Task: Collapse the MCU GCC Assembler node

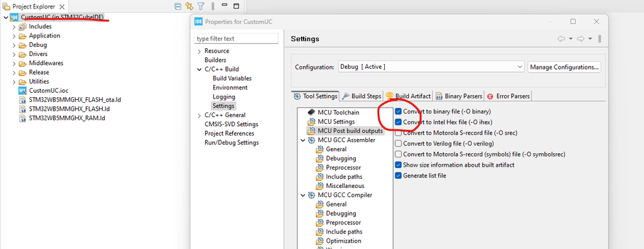Action: coord(303,140)
